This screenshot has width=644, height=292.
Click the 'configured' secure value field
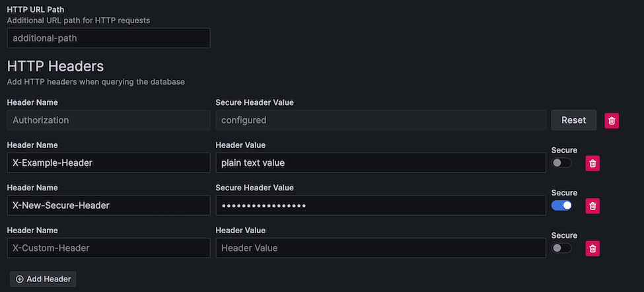point(380,120)
